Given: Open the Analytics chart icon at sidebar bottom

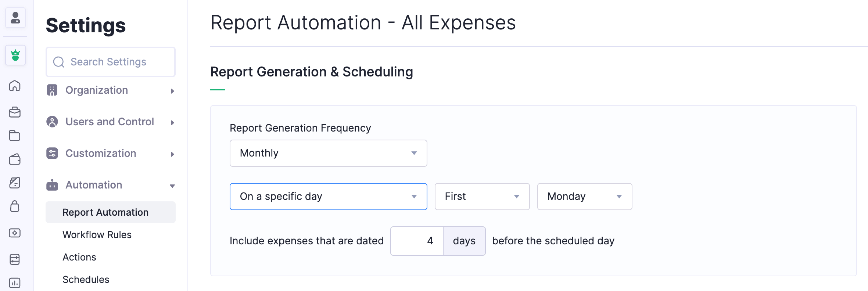Looking at the screenshot, I should (15, 283).
